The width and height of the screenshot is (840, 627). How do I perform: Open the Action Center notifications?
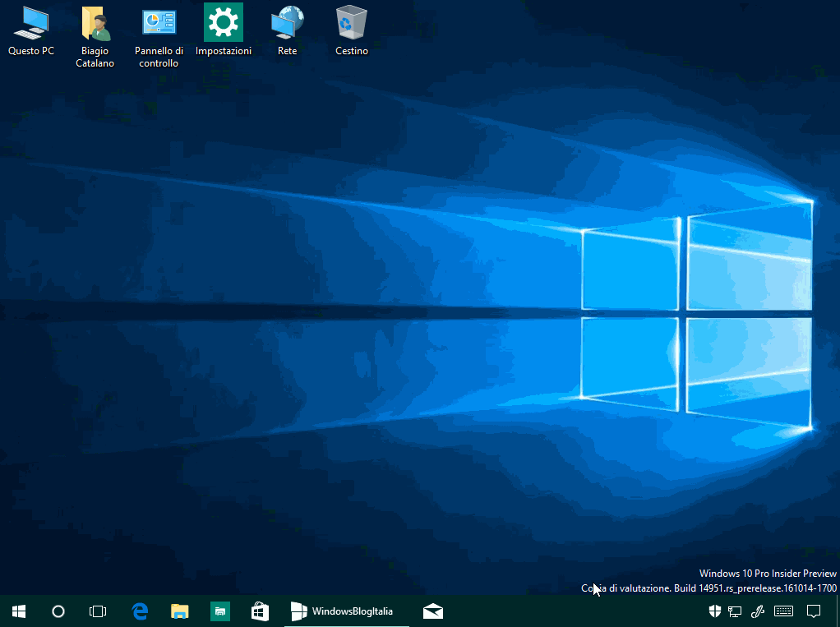[814, 611]
